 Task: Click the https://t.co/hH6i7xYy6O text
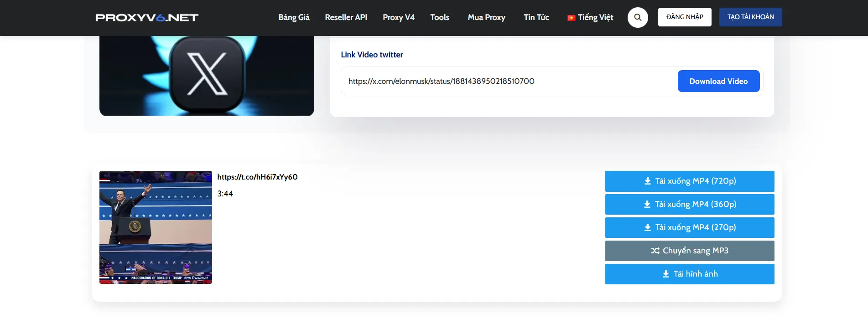coord(257,177)
